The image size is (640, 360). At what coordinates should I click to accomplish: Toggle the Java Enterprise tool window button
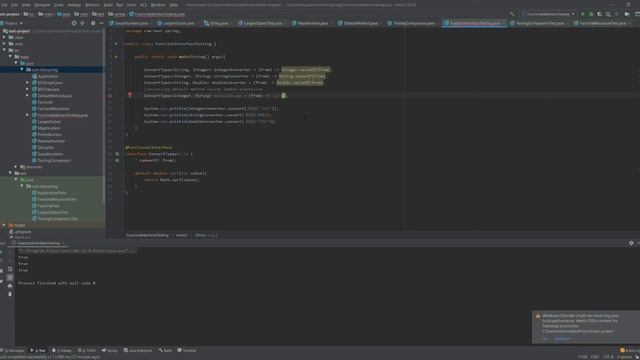click(138, 350)
